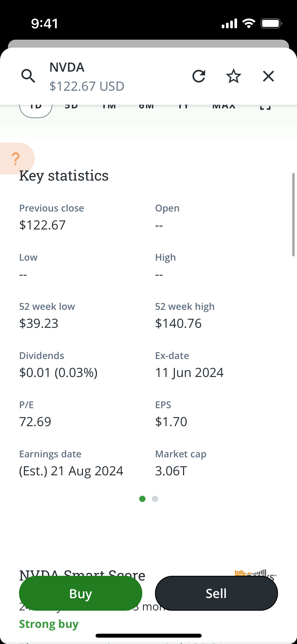Expand chart to fullscreen
297x644 pixels.
tap(265, 108)
